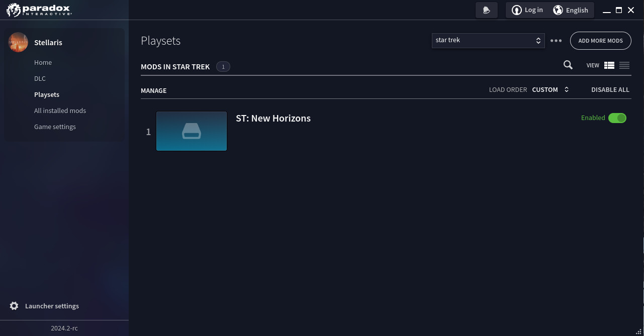644x336 pixels.
Task: Open All installed mods
Action: pyautogui.click(x=60, y=110)
